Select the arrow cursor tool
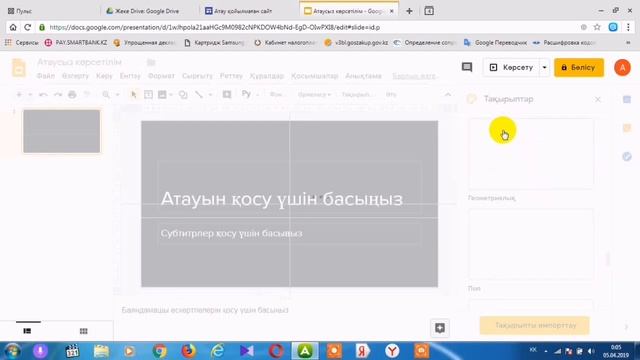The height and width of the screenshot is (360, 640). tap(133, 95)
